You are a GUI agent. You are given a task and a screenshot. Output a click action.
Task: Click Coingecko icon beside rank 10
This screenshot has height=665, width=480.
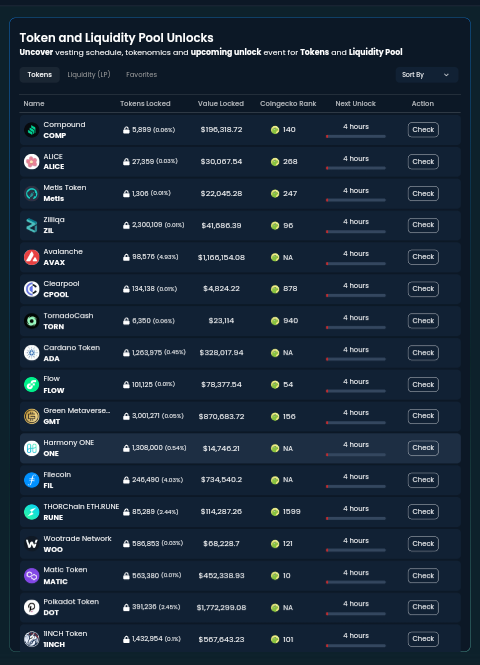pyautogui.click(x=275, y=576)
